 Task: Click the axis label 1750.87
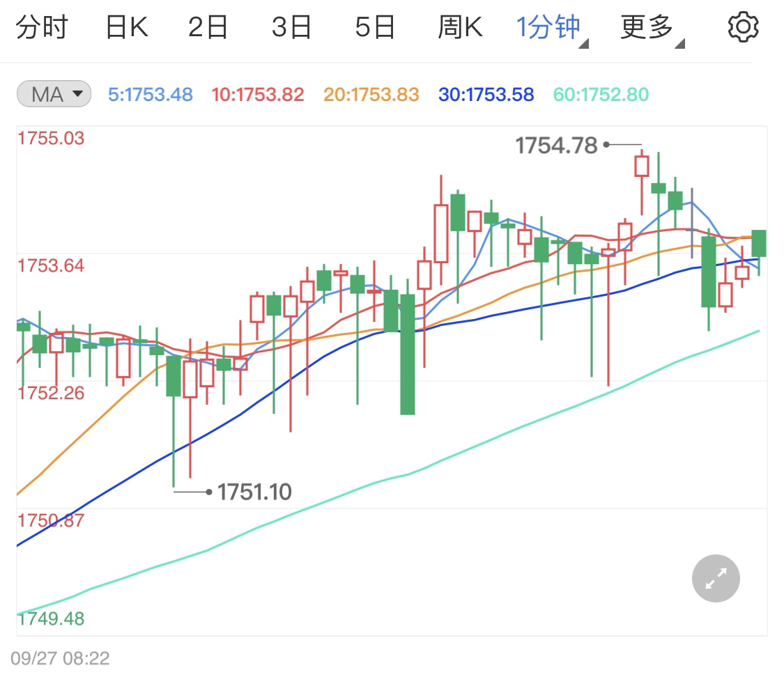click(x=51, y=520)
